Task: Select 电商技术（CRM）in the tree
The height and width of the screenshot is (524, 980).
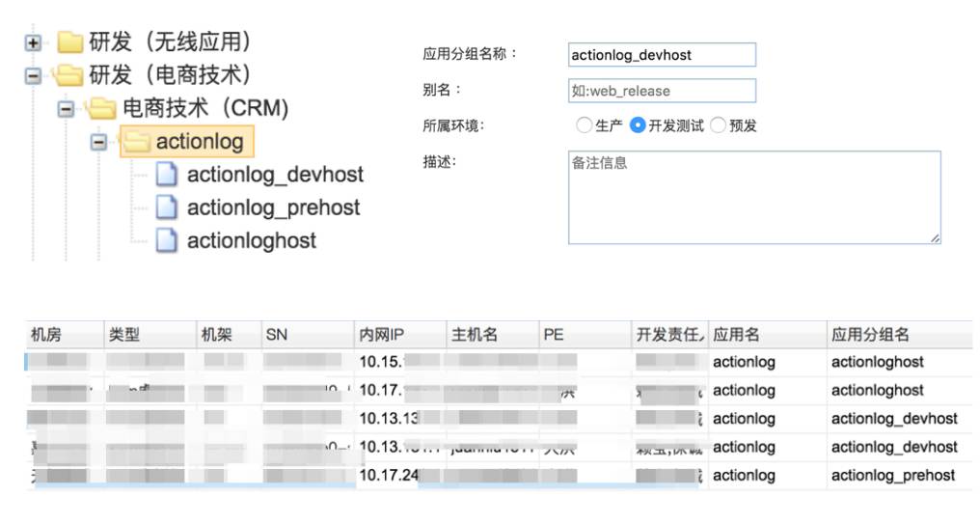Action: pos(205,108)
